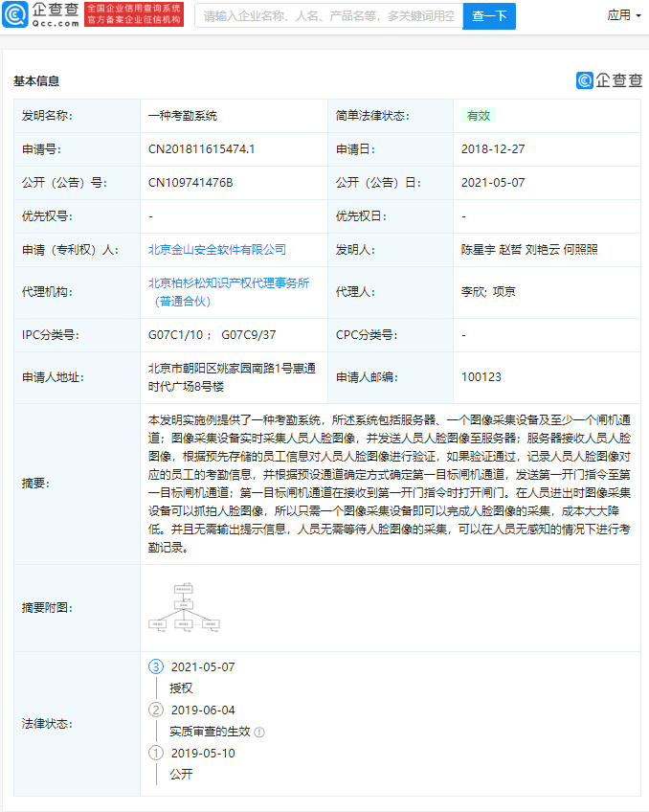Click the company name search input field

(328, 16)
